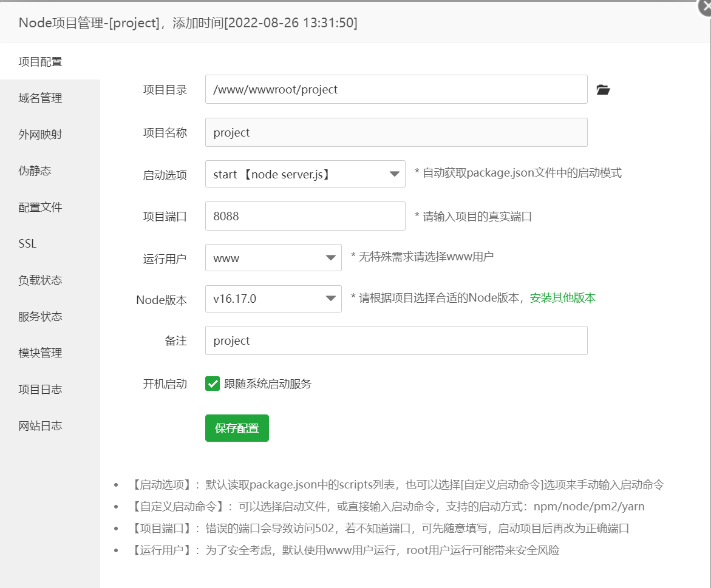
Task: Show the 服务状态 tab
Action: point(40,317)
